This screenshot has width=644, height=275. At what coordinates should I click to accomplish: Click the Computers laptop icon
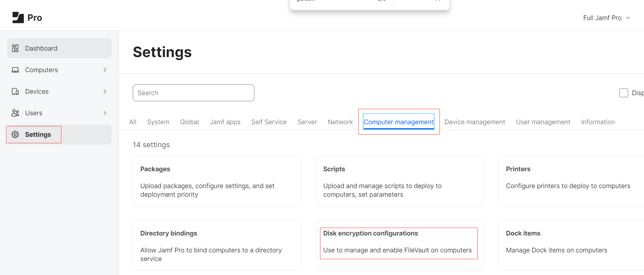[15, 70]
